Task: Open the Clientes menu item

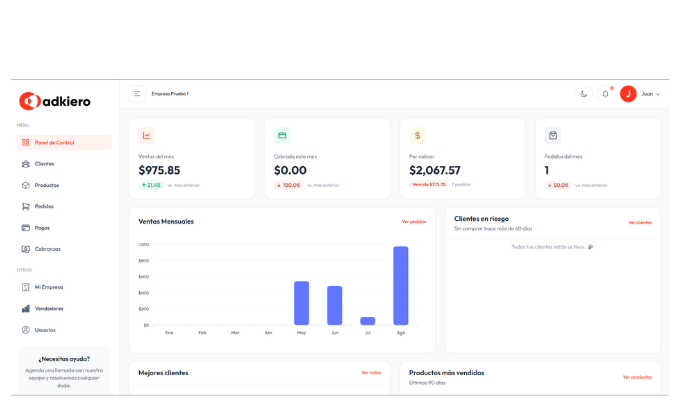Action: click(x=64, y=164)
